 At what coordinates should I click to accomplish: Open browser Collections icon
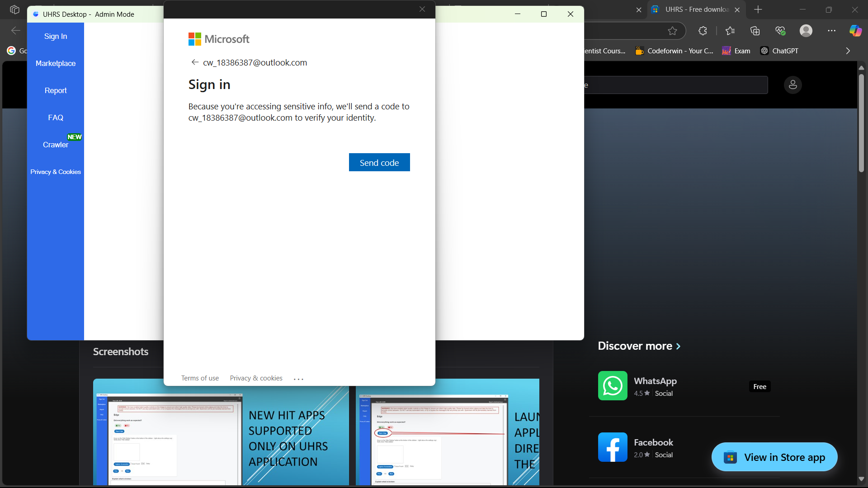(755, 31)
